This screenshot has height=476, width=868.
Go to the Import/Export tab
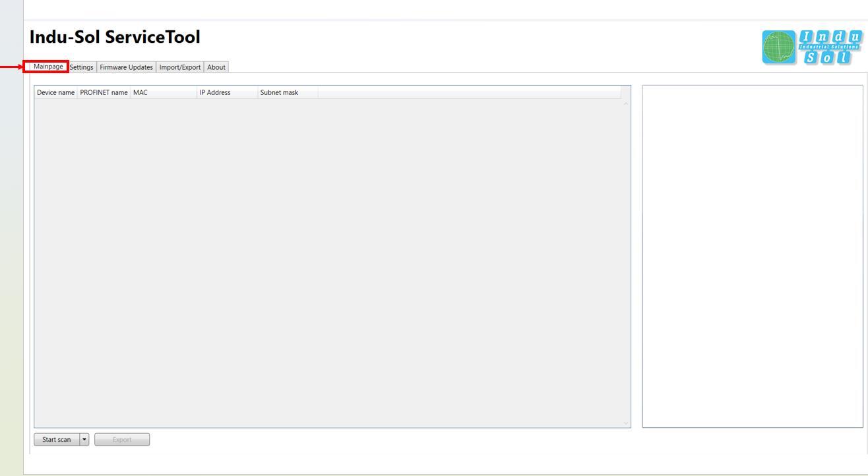pos(180,67)
